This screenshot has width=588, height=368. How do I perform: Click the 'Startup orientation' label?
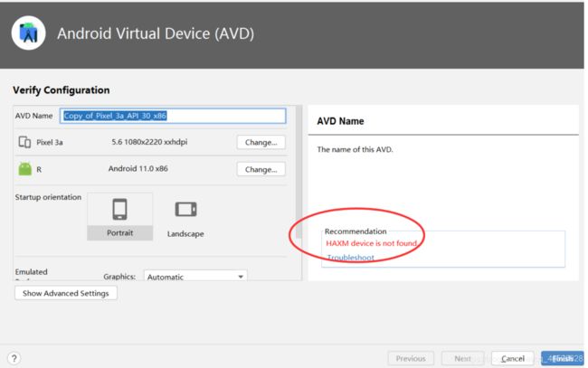[48, 197]
